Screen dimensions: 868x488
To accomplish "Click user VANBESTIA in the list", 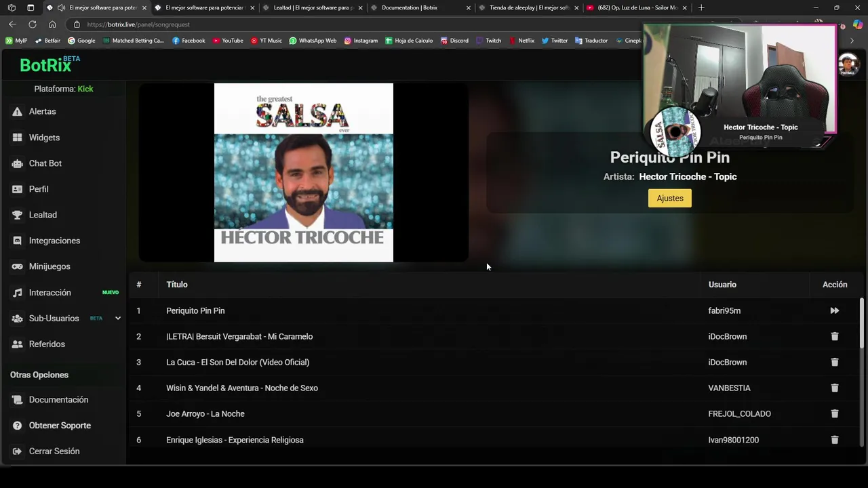I will point(729,388).
